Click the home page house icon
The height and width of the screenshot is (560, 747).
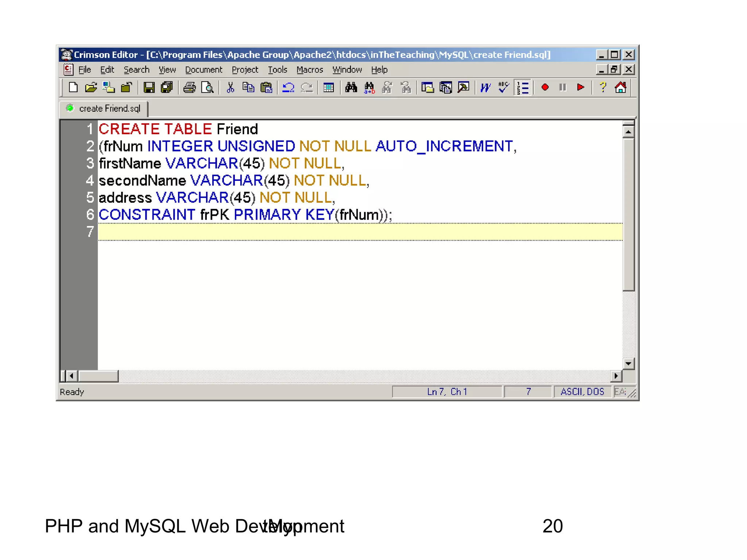click(x=620, y=87)
